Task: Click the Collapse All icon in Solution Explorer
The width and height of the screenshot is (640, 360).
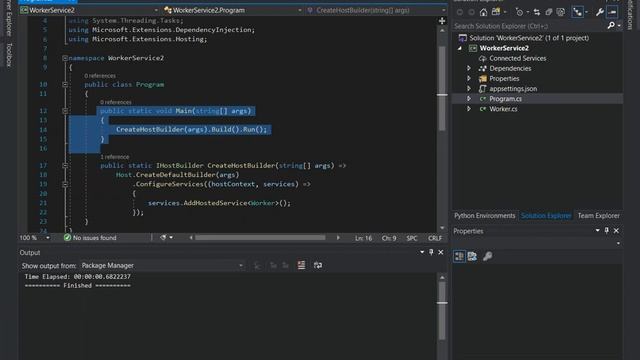Action: pos(549,12)
